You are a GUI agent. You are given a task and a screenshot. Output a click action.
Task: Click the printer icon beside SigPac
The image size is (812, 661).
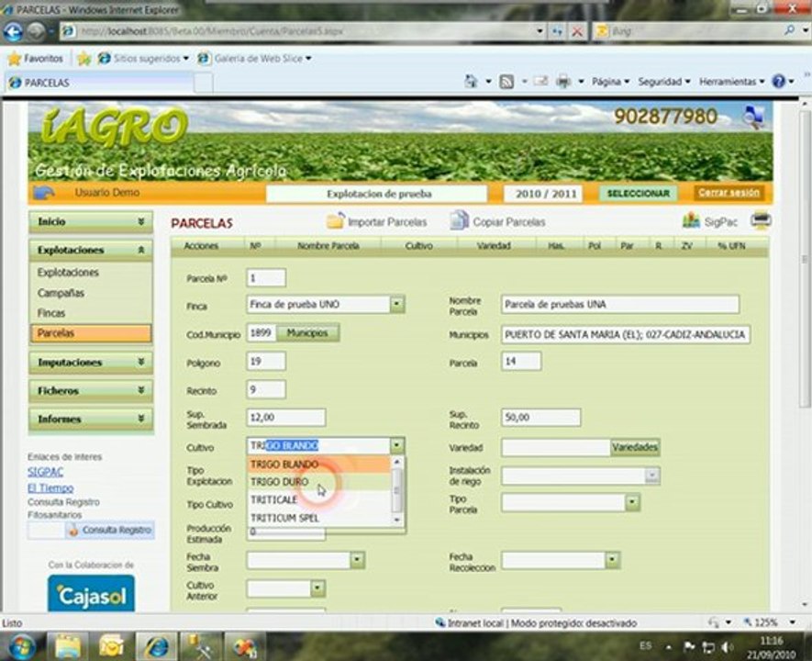pos(761,221)
